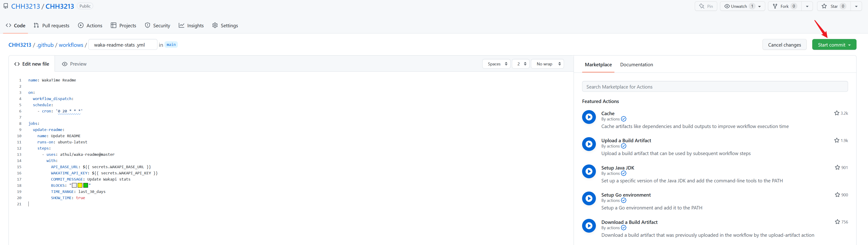Viewport: 868px width, 245px height.
Task: Click the Cache action play icon
Action: tap(589, 117)
